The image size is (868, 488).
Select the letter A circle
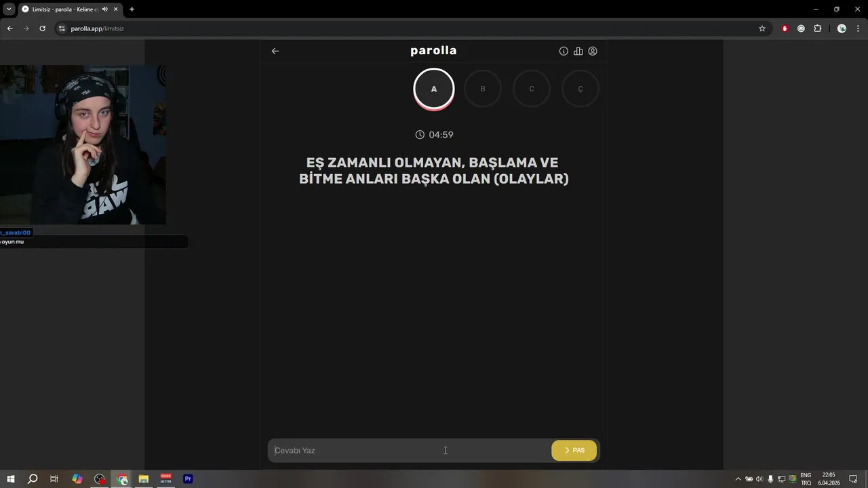coord(434,89)
